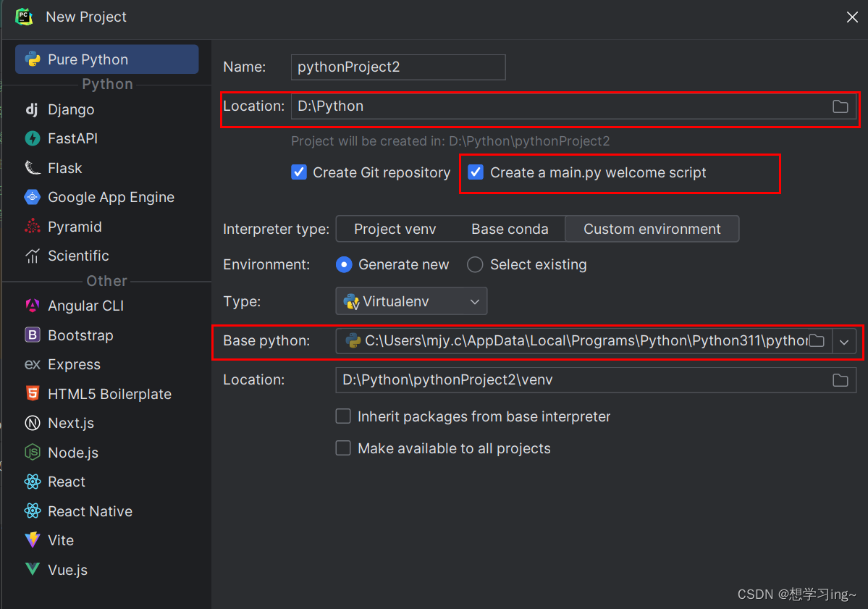Close the New Project dialog

click(x=852, y=17)
